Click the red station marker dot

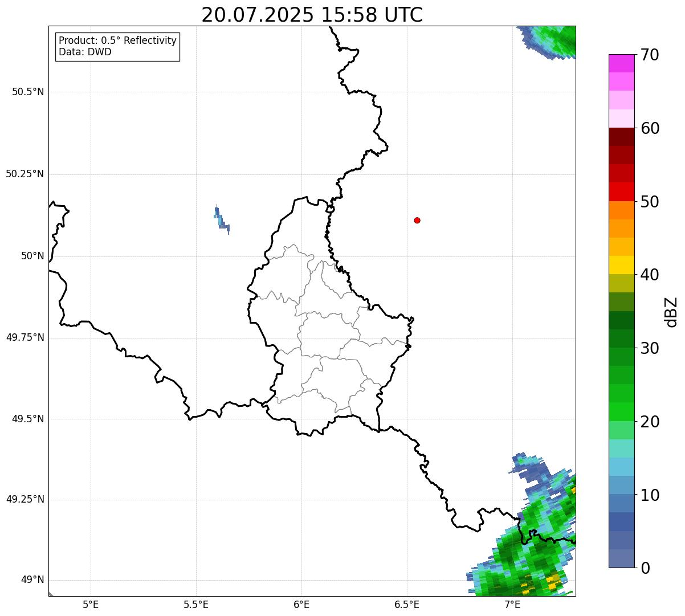coord(417,220)
